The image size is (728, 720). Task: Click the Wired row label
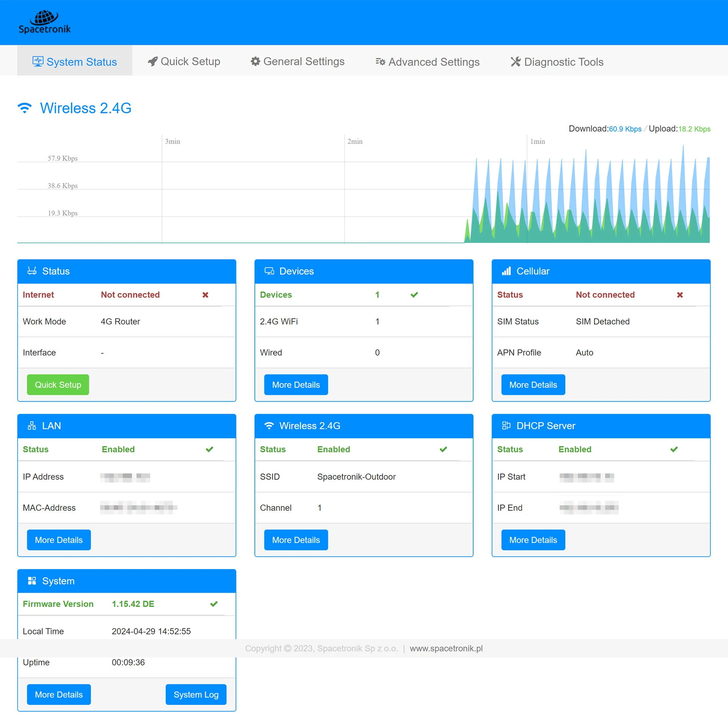271,352
